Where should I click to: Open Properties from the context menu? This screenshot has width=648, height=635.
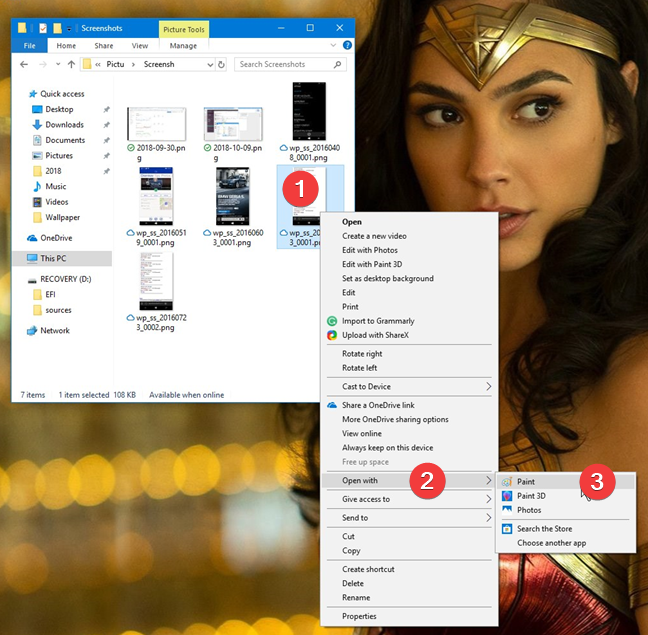(359, 616)
